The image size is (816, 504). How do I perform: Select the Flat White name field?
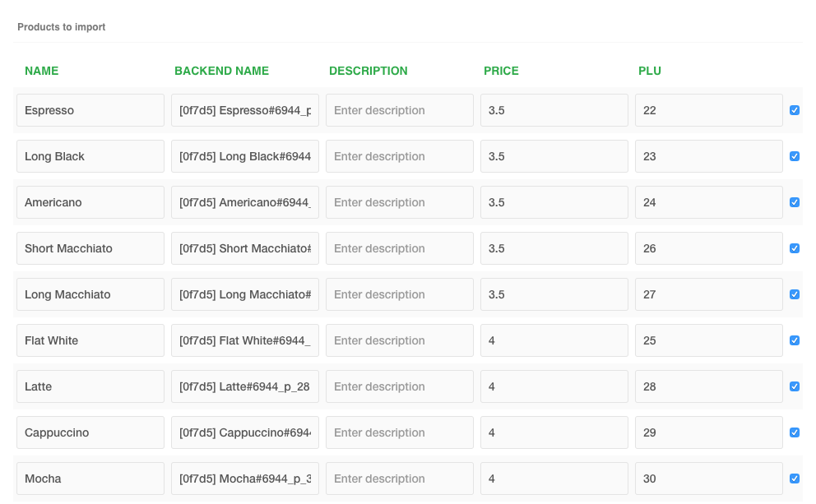click(90, 340)
